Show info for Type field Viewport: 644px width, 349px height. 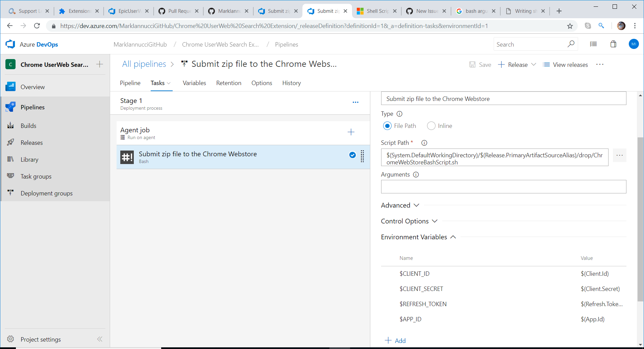(399, 114)
